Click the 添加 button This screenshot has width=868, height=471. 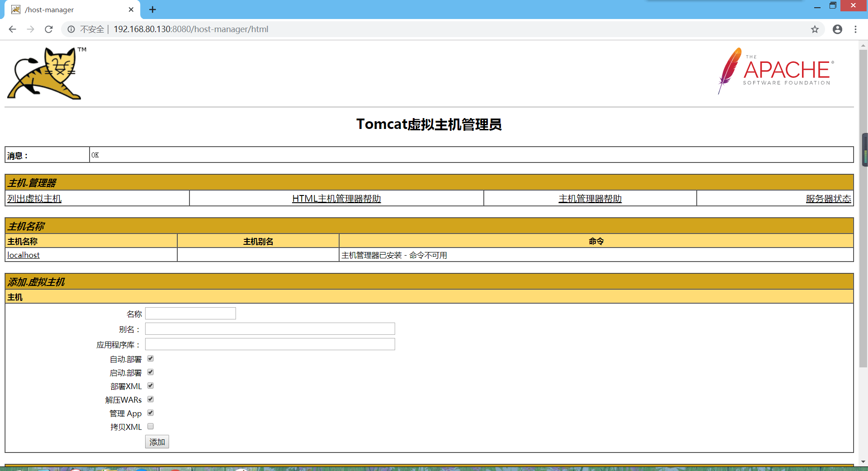point(157,442)
